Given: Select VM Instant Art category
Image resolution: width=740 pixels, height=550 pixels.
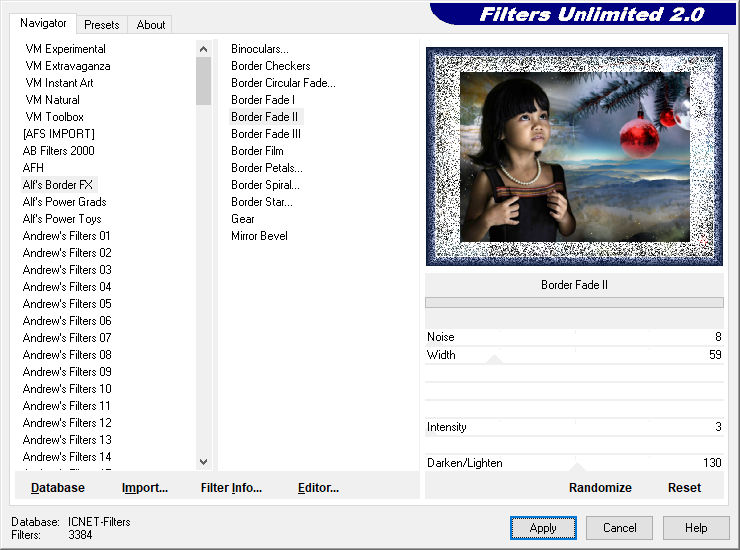Looking at the screenshot, I should (x=59, y=83).
